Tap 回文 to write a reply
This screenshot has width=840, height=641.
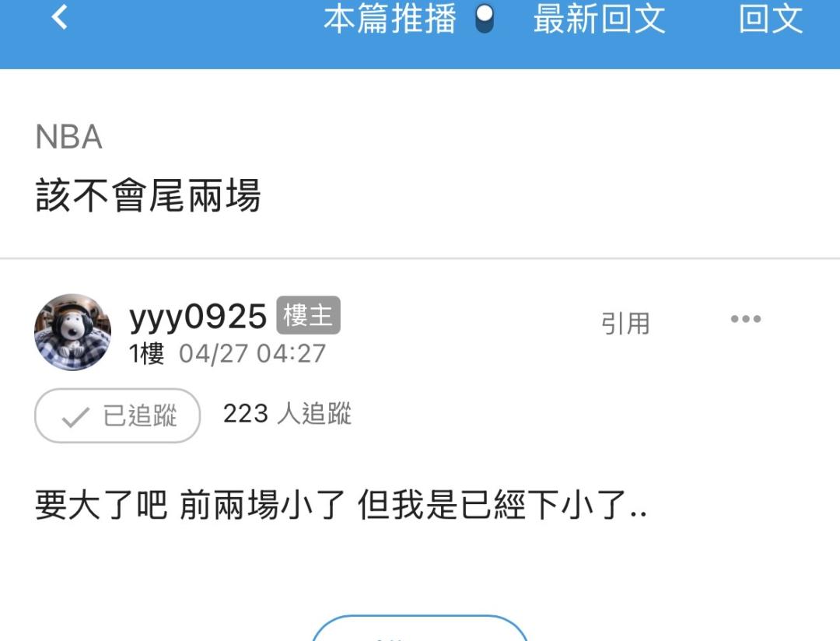[770, 19]
